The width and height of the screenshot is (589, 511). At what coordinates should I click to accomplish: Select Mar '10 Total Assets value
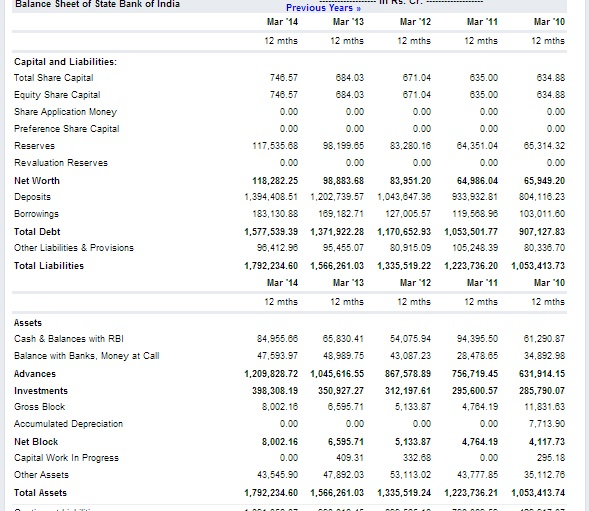tap(538, 493)
